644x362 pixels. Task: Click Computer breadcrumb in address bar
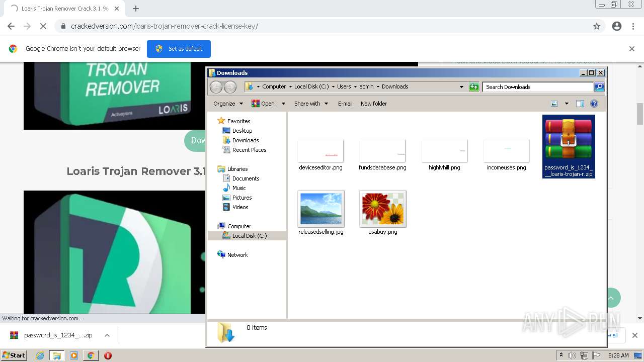click(274, 86)
